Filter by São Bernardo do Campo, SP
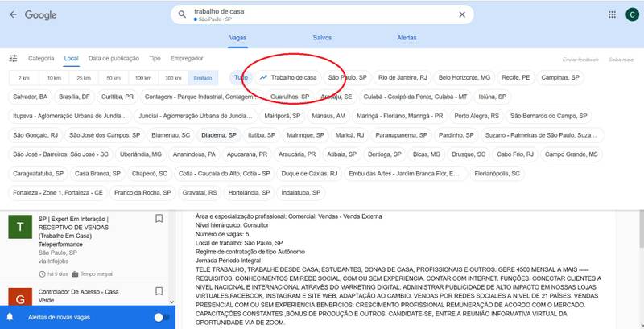The height and width of the screenshot is (329, 644). tap(549, 116)
